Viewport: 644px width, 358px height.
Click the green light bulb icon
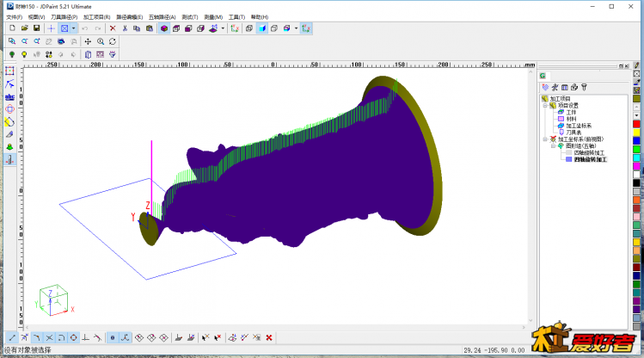point(12,55)
